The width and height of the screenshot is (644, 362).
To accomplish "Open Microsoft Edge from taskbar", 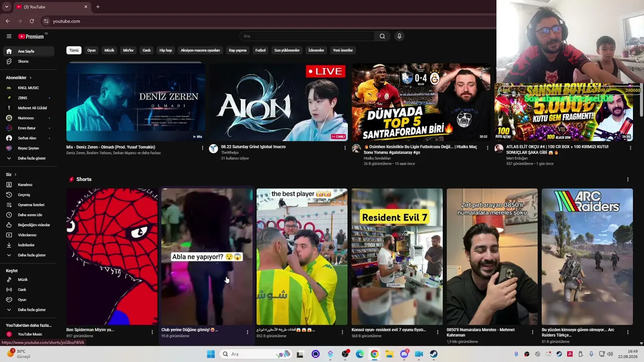I will click(360, 354).
